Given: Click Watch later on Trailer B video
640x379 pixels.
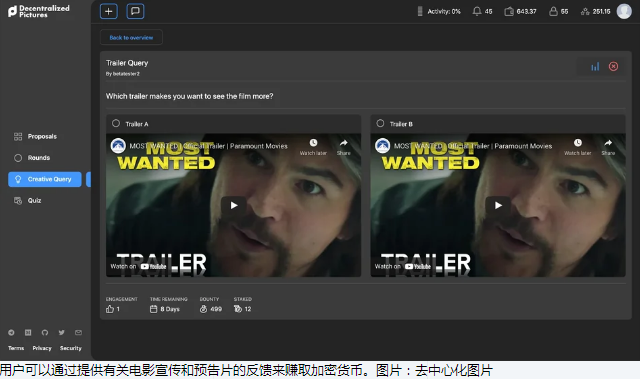Looking at the screenshot, I should click(x=578, y=147).
